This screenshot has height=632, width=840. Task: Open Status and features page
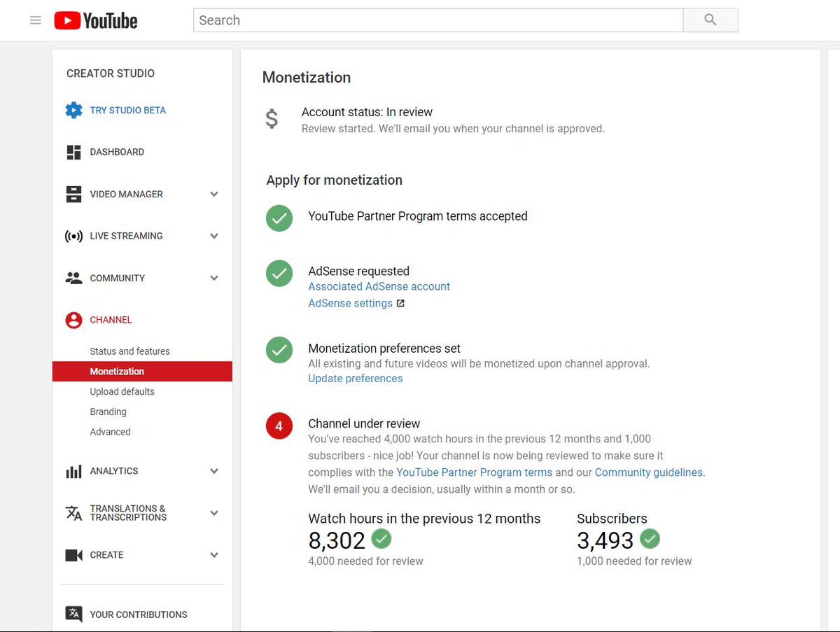click(x=129, y=351)
